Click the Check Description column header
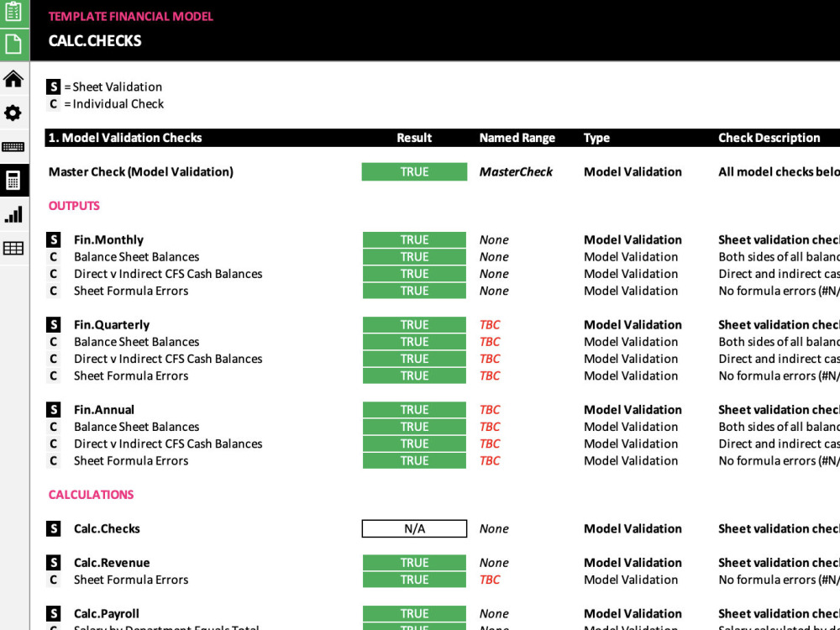Image resolution: width=840 pixels, height=630 pixels. [x=769, y=138]
